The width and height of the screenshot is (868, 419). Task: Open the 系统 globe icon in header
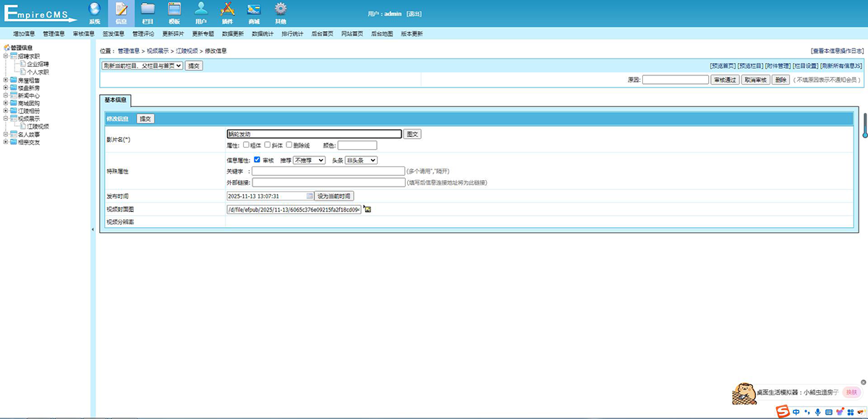pos(94,10)
